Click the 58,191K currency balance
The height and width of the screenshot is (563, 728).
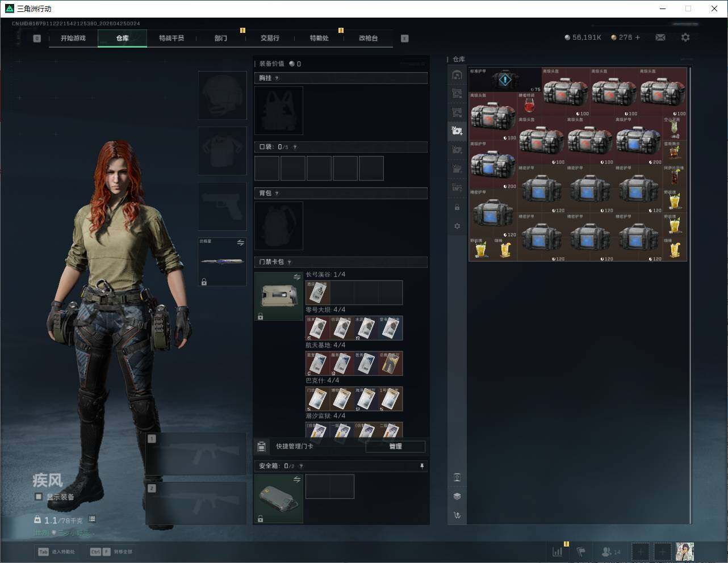(583, 37)
